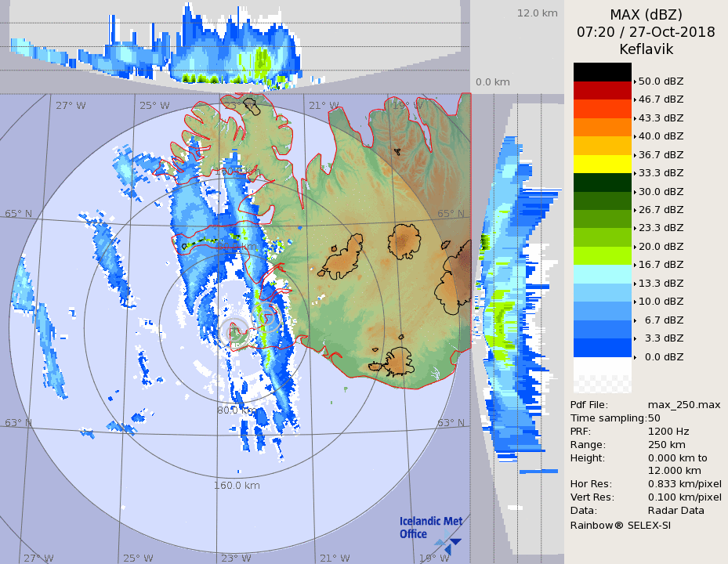Pick the dark green 30.0 dBZ swatch
Viewport: 728px width, 564px height.
602,183
